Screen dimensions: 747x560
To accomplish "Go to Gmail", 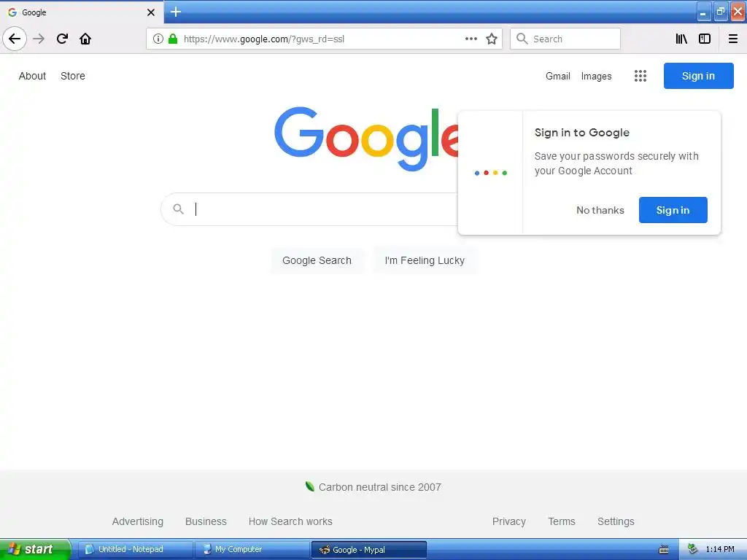I will click(558, 76).
